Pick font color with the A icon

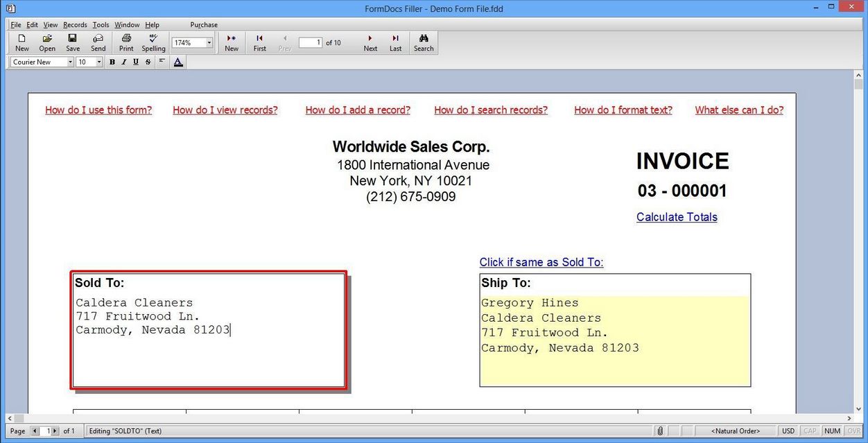coord(178,62)
